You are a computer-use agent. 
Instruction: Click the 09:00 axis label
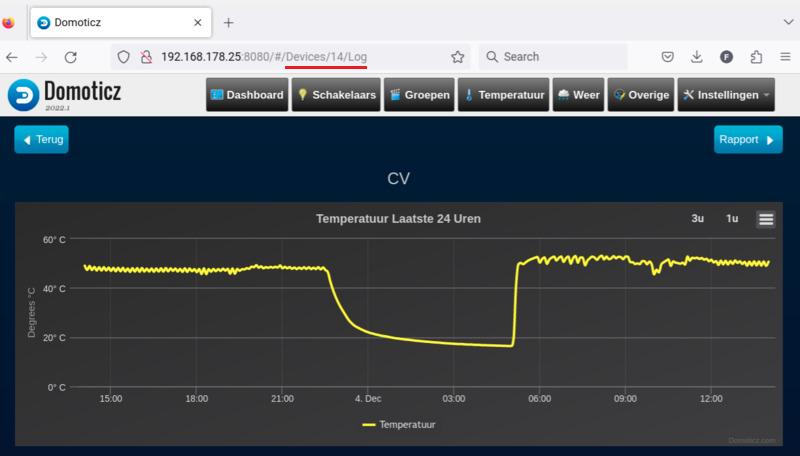[x=625, y=398]
